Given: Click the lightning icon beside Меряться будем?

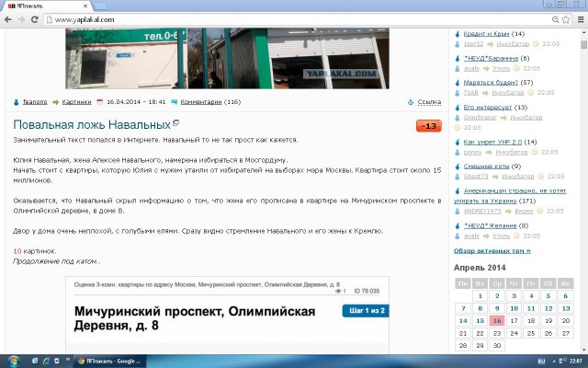Looking at the screenshot, I should 458,83.
